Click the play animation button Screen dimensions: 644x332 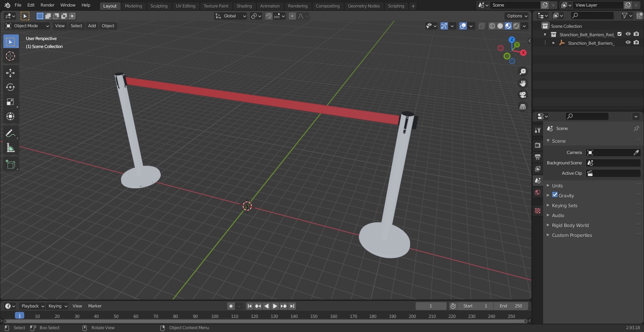pos(275,306)
